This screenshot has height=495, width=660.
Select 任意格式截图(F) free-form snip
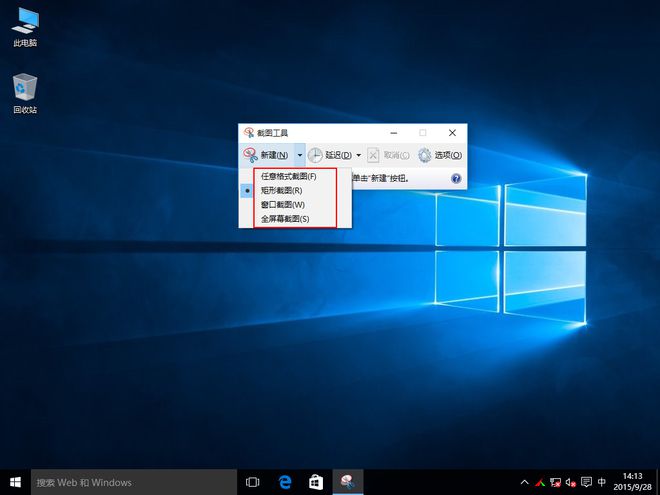(x=288, y=176)
